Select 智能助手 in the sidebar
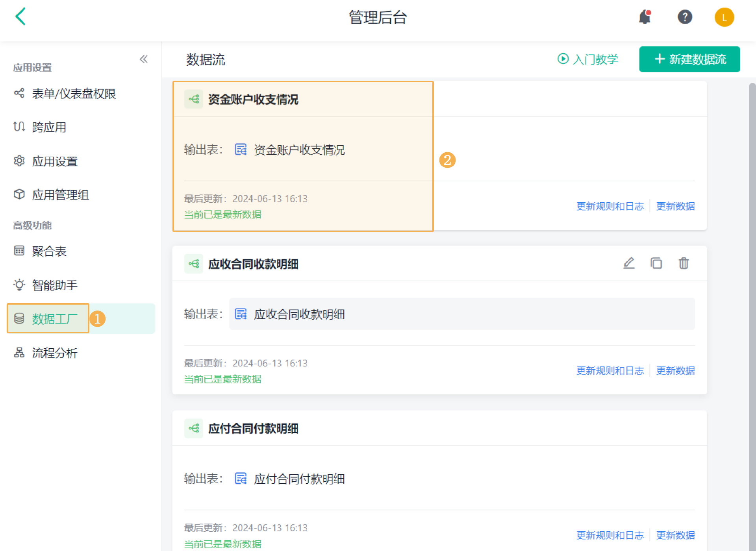756x551 pixels. pyautogui.click(x=55, y=285)
